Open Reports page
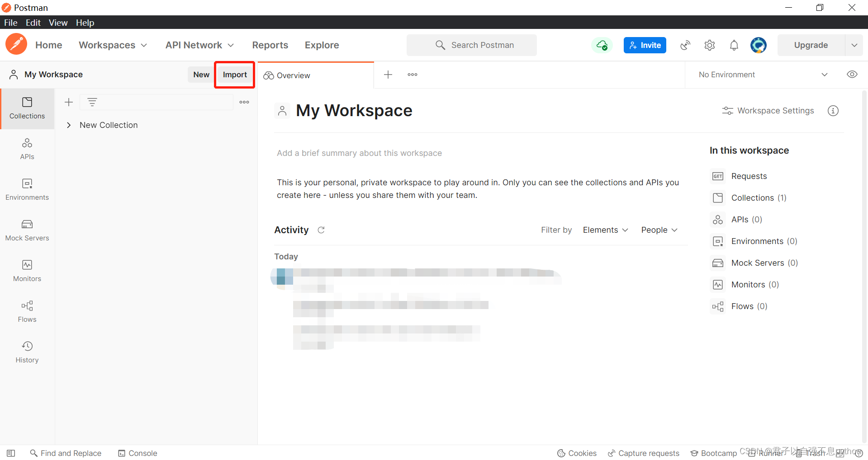The width and height of the screenshot is (868, 460). click(270, 45)
